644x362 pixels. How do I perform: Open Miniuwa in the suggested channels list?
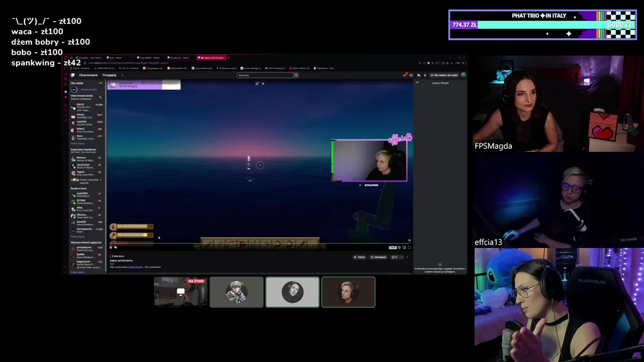87,159
